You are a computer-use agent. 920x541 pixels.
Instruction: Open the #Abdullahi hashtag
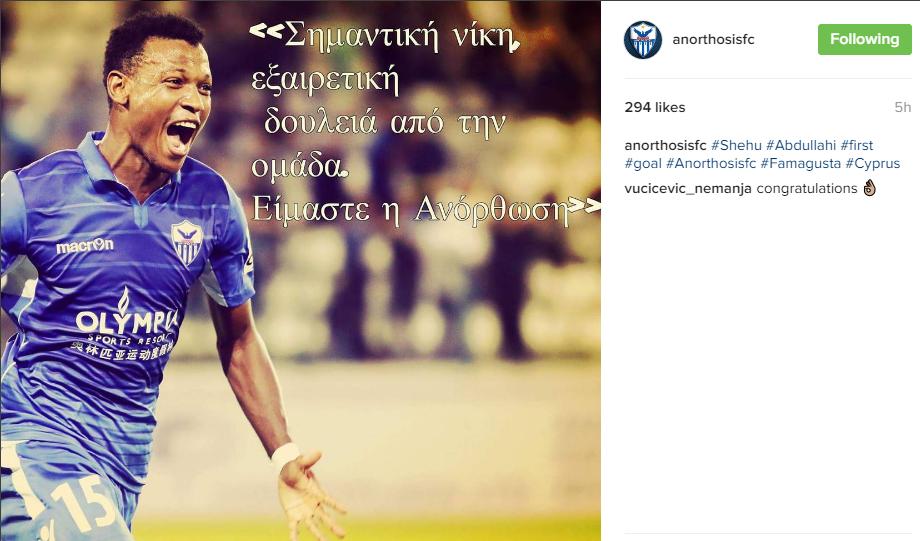[x=800, y=146]
